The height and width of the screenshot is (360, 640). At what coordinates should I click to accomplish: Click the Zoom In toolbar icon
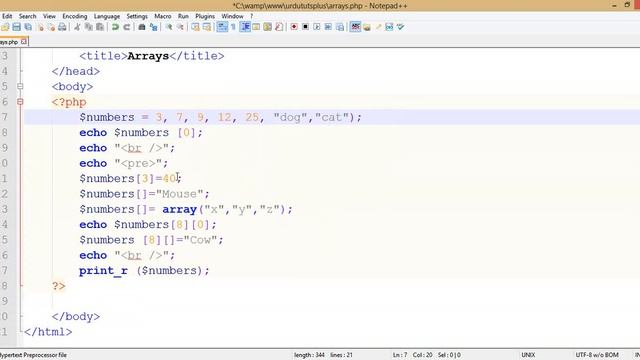(169, 27)
